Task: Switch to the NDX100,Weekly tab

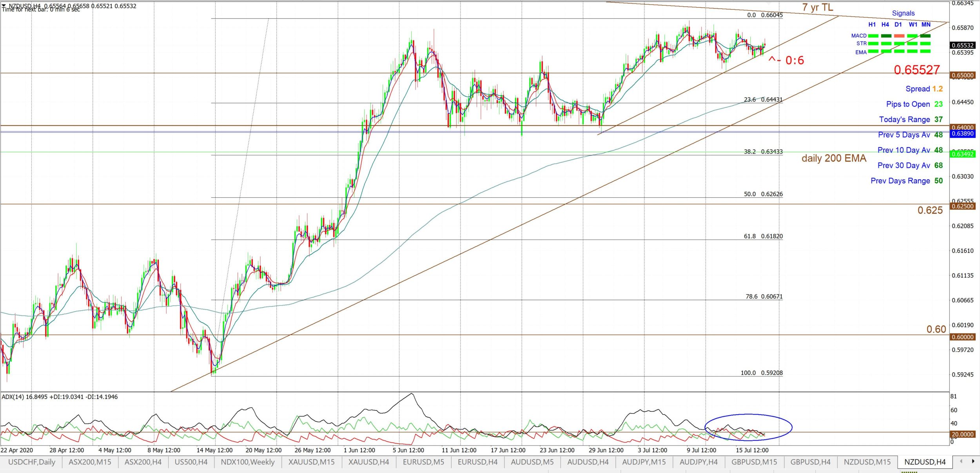Action: [x=248, y=462]
